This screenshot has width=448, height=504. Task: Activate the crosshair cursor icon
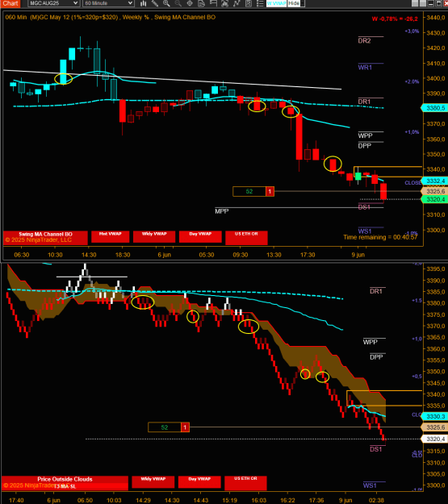click(190, 3)
